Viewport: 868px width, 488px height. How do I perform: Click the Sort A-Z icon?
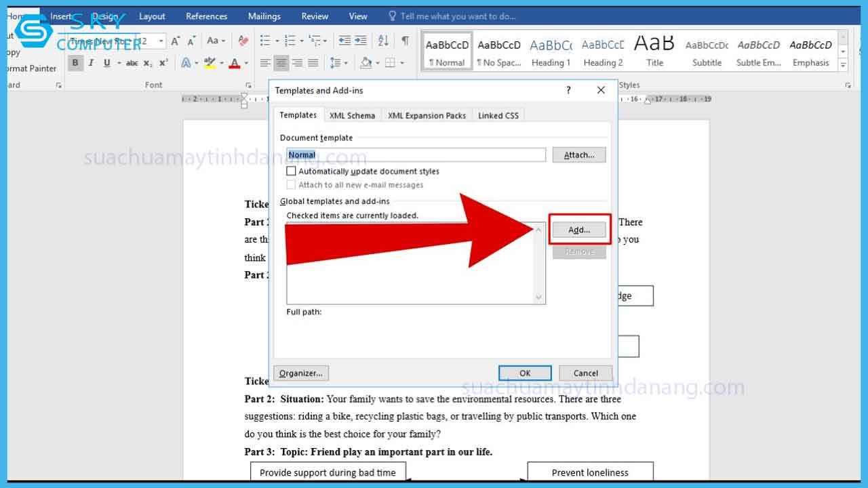click(x=383, y=41)
